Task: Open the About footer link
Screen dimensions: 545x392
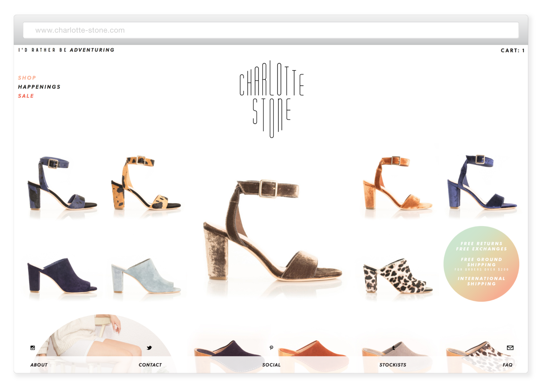Action: point(39,365)
